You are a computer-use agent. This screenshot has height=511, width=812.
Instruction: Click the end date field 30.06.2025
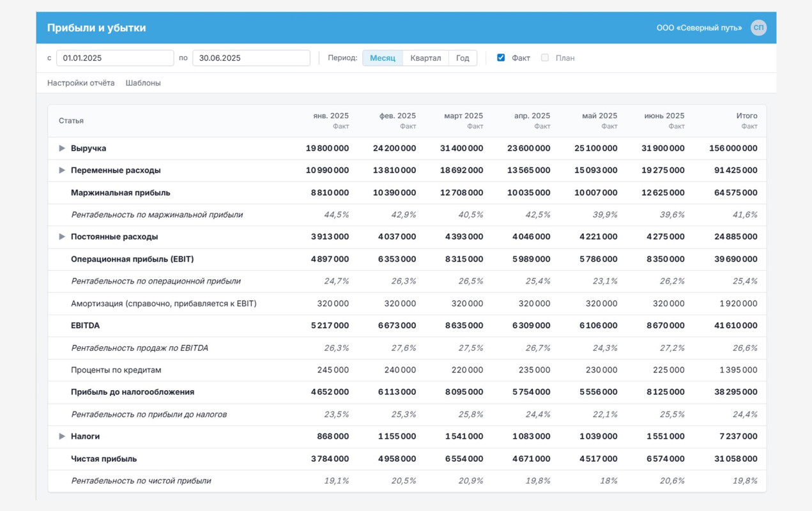pyautogui.click(x=251, y=58)
